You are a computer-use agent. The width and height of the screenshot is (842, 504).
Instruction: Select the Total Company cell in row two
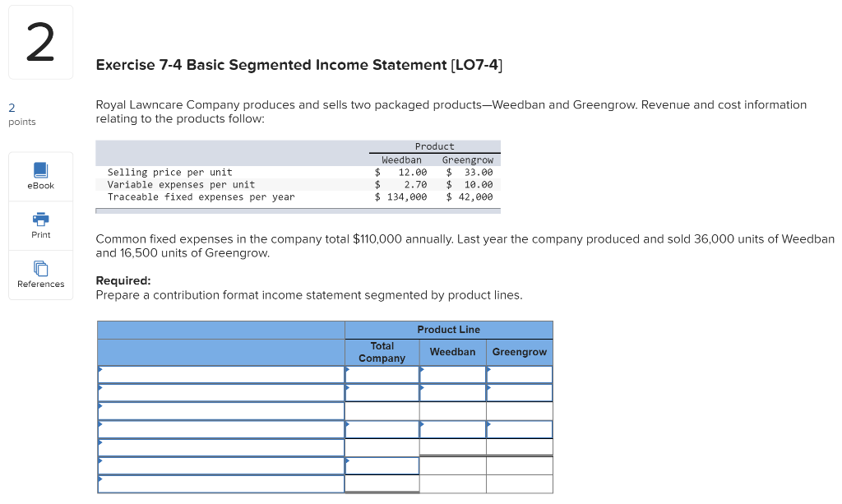[x=382, y=392]
